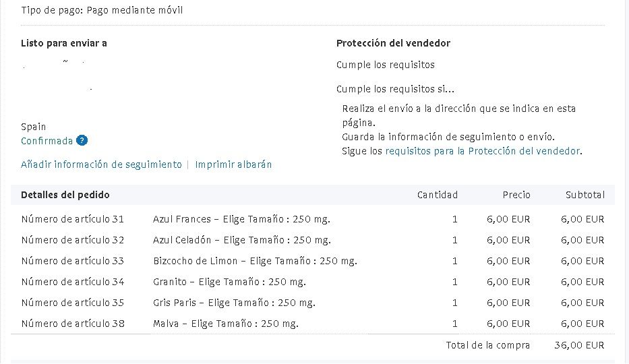Click the Granito item description
The image size is (629, 364).
pyautogui.click(x=229, y=282)
